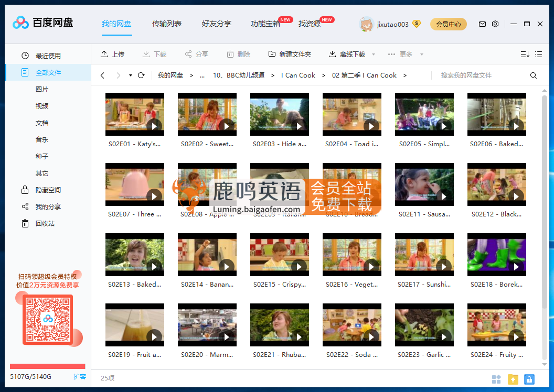Open video S02E22 - Soda thumbnail
554x392 pixels.
point(352,324)
